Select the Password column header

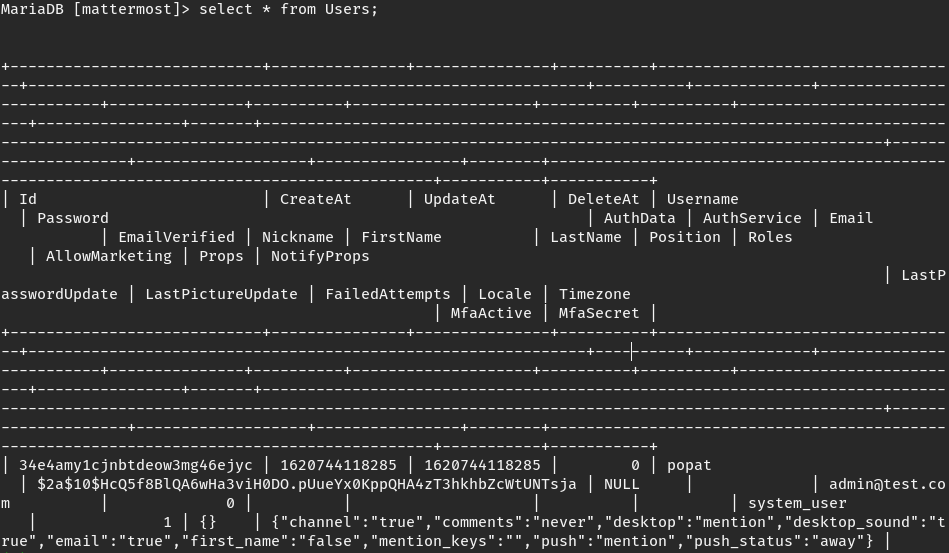(x=73, y=218)
